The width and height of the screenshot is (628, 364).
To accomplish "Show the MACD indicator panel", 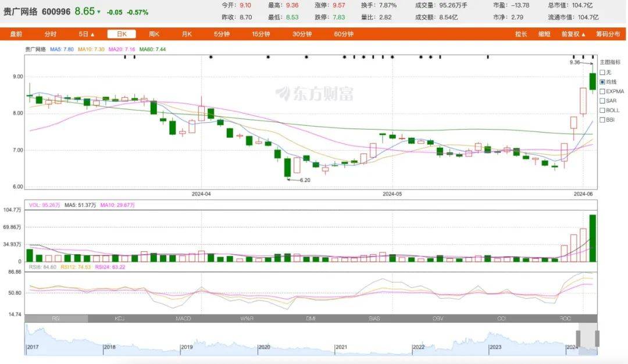I will (183, 319).
